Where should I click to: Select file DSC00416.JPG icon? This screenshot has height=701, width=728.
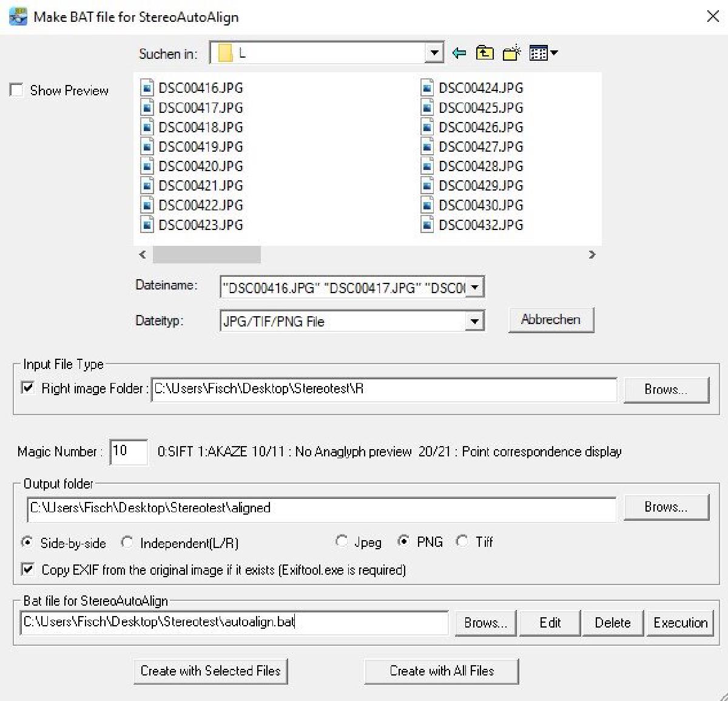pyautogui.click(x=147, y=88)
